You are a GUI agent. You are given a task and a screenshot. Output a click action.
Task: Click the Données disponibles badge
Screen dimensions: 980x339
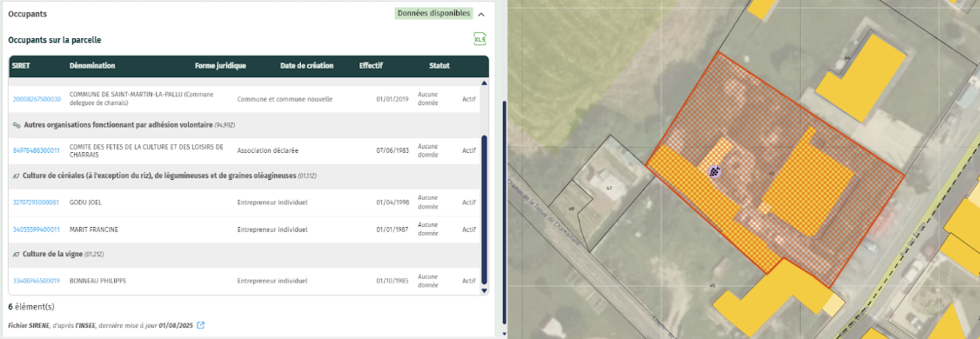[x=433, y=14]
